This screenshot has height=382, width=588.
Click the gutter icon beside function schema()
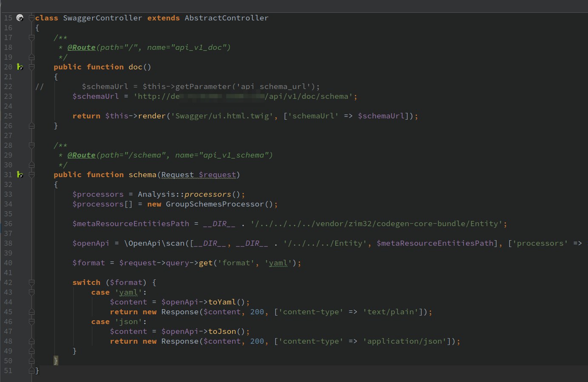[x=20, y=175]
